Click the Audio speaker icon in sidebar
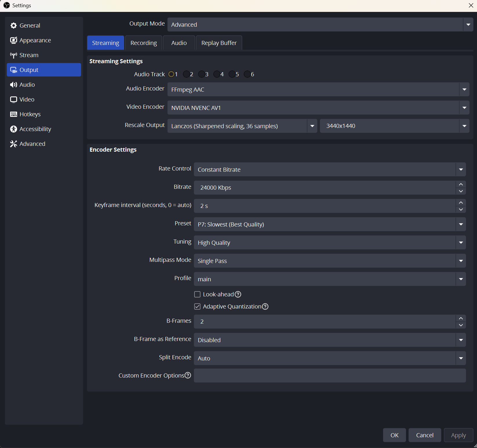The height and width of the screenshot is (448, 477). [13, 85]
